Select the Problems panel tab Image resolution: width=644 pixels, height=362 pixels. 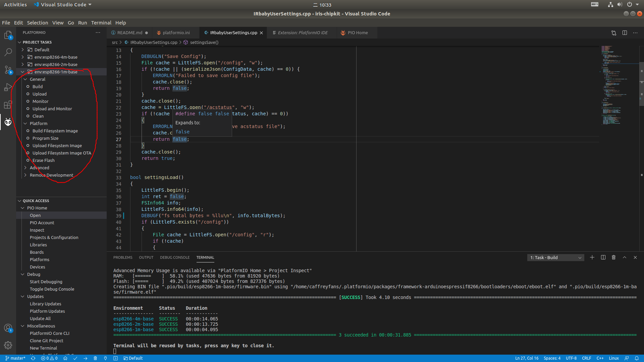[x=123, y=257]
